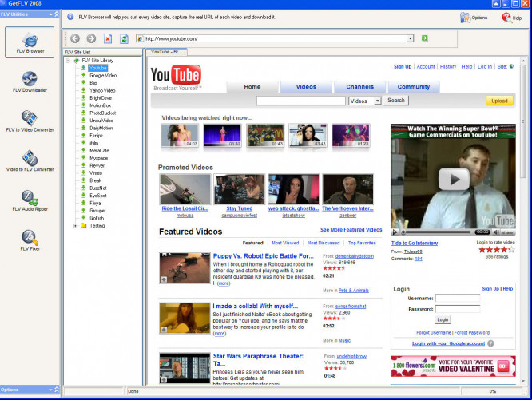Open the URL address dropdown
The width and height of the screenshot is (532, 400).
pos(411,38)
